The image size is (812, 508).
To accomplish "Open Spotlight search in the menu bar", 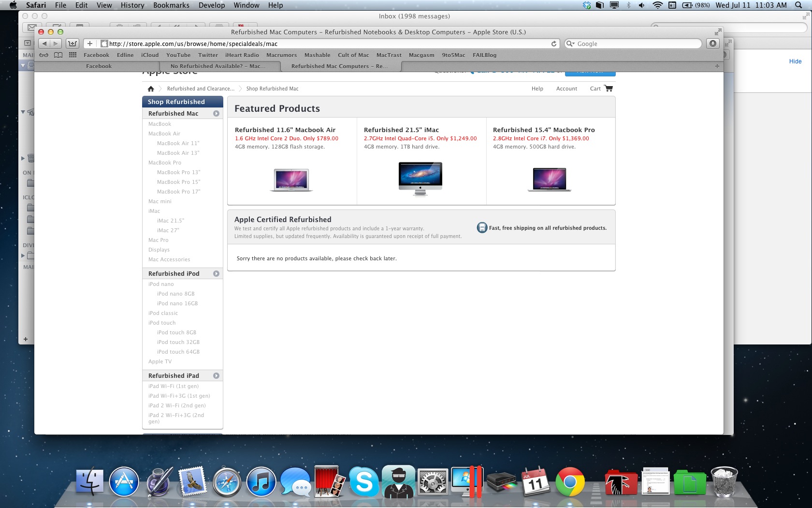I will coord(798,5).
